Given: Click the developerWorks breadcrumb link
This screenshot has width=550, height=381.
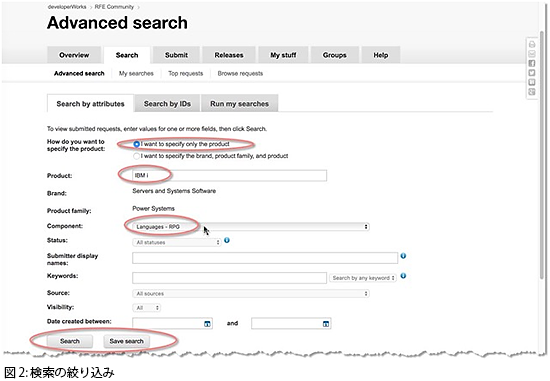Looking at the screenshot, I should (x=67, y=7).
